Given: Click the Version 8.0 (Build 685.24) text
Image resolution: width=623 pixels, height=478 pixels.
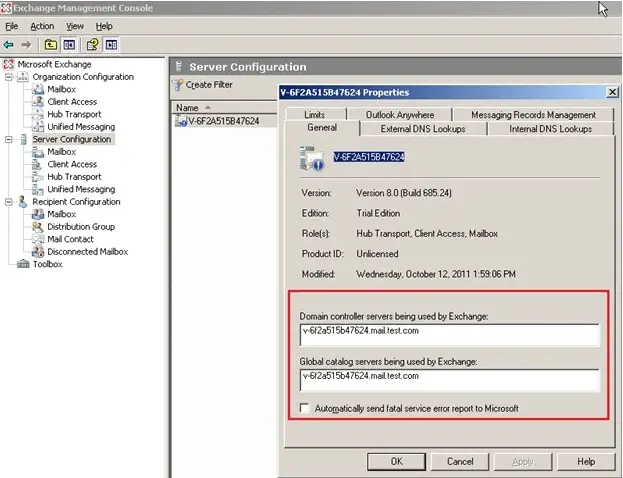Looking at the screenshot, I should (x=404, y=193).
